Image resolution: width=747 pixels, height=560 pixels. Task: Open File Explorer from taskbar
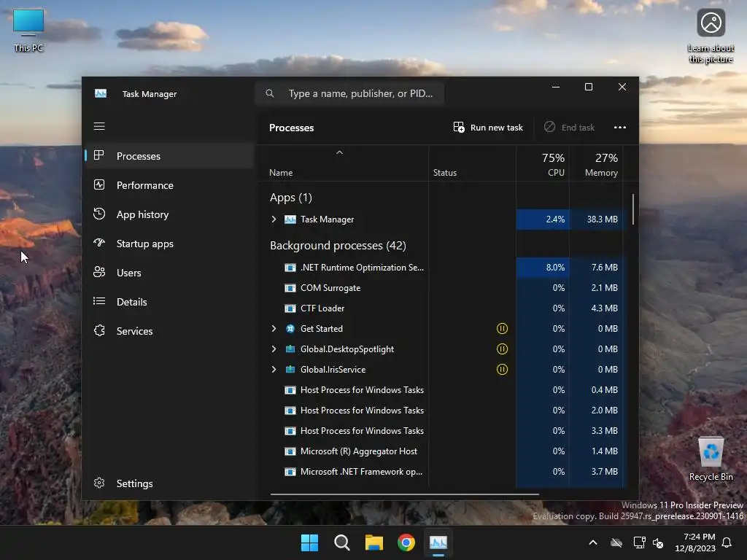click(374, 542)
